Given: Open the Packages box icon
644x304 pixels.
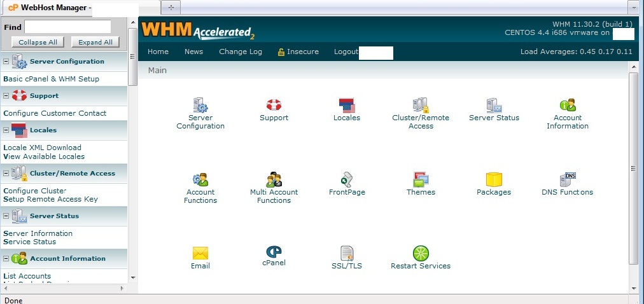Looking at the screenshot, I should pos(494,179).
